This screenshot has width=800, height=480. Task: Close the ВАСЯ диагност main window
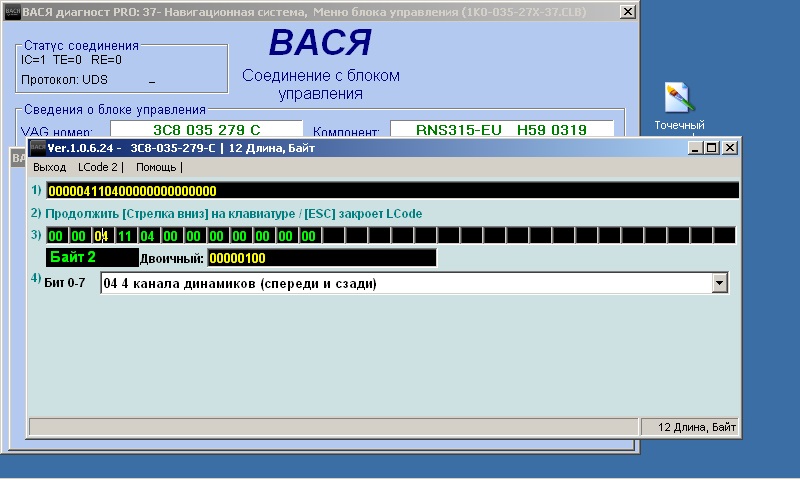pyautogui.click(x=627, y=12)
